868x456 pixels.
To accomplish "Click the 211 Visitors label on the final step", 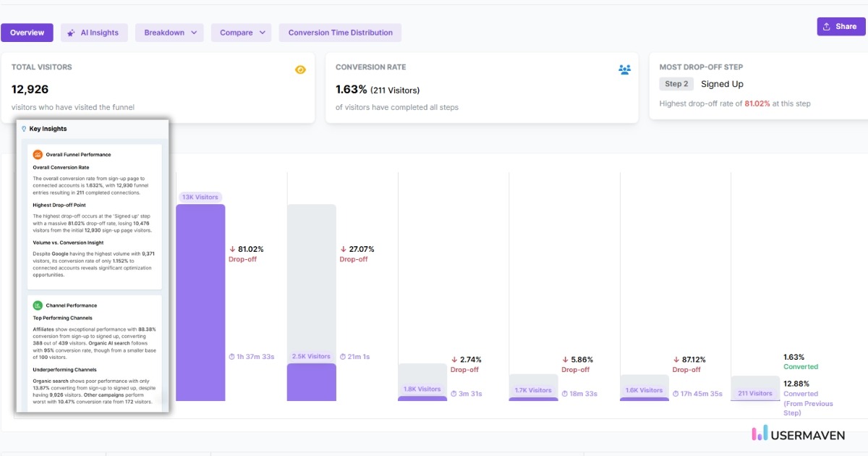I will tap(755, 393).
